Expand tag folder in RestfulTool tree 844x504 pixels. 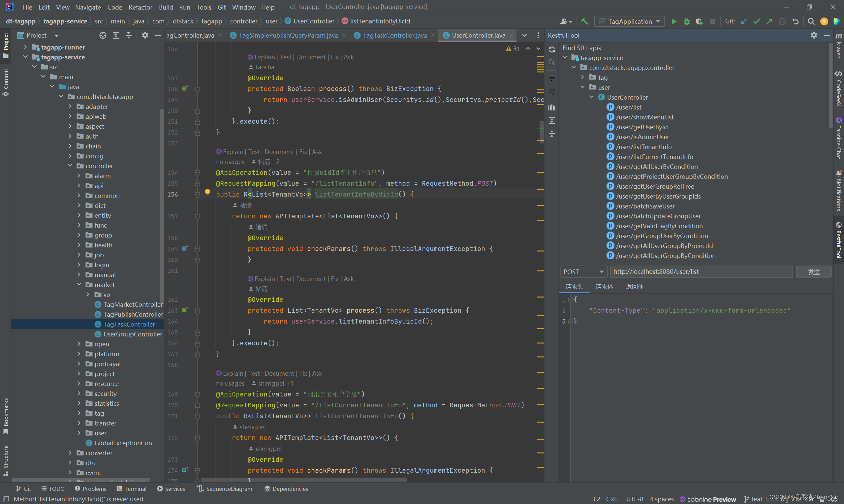point(582,78)
